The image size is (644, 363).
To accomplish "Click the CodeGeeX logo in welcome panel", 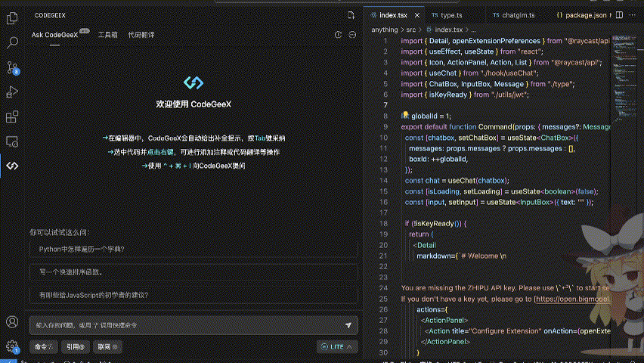I will [x=194, y=82].
